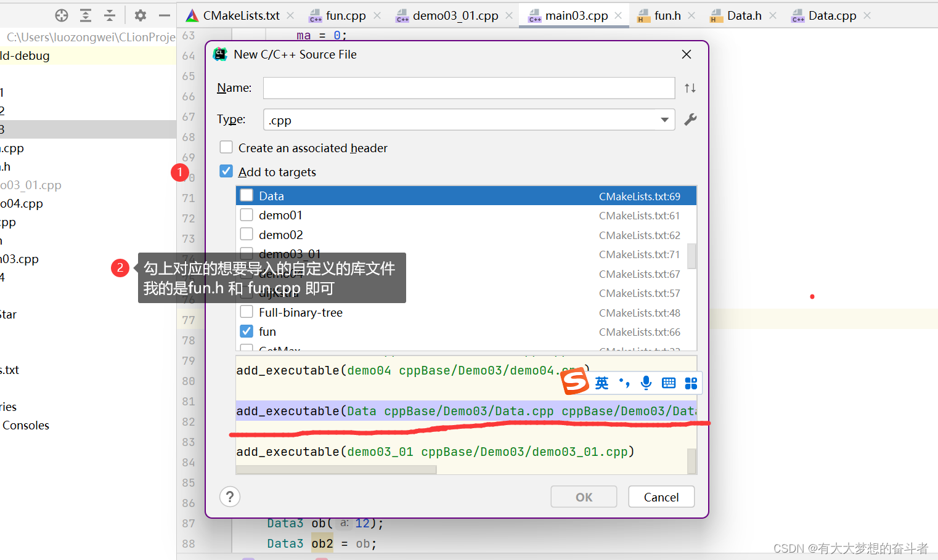Click the Cancel button
938x560 pixels.
click(x=661, y=497)
